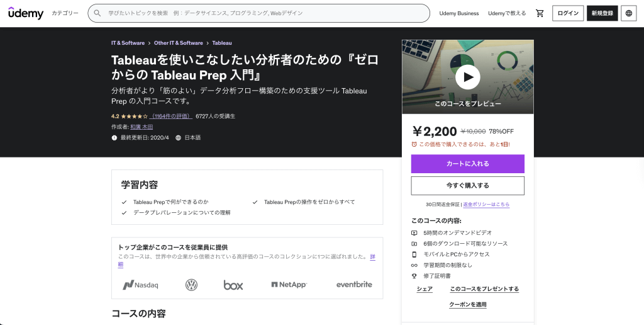Click このコースをプレゼントする button
The width and height of the screenshot is (644, 325).
coord(484,289)
